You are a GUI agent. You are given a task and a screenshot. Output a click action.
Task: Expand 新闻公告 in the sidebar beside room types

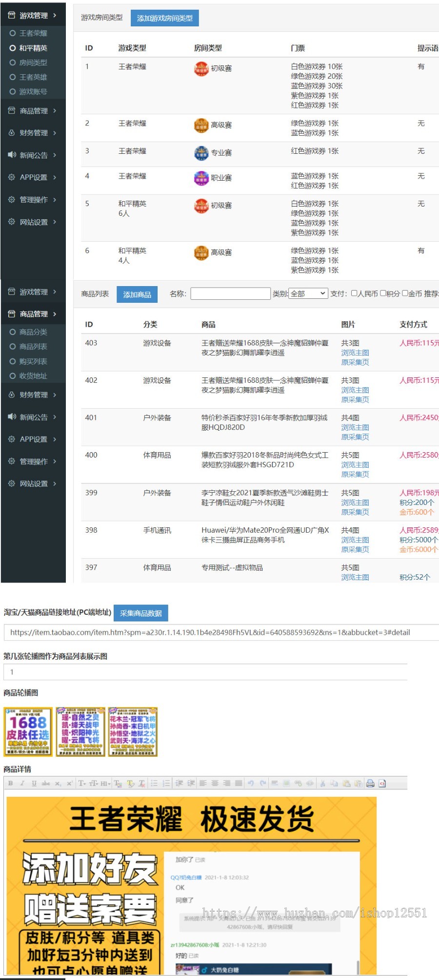tap(33, 155)
